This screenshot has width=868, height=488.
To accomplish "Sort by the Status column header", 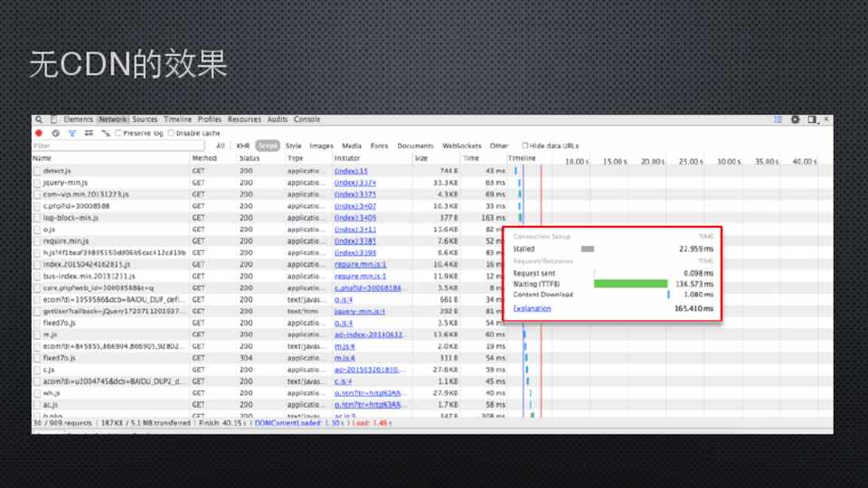I will pyautogui.click(x=250, y=158).
